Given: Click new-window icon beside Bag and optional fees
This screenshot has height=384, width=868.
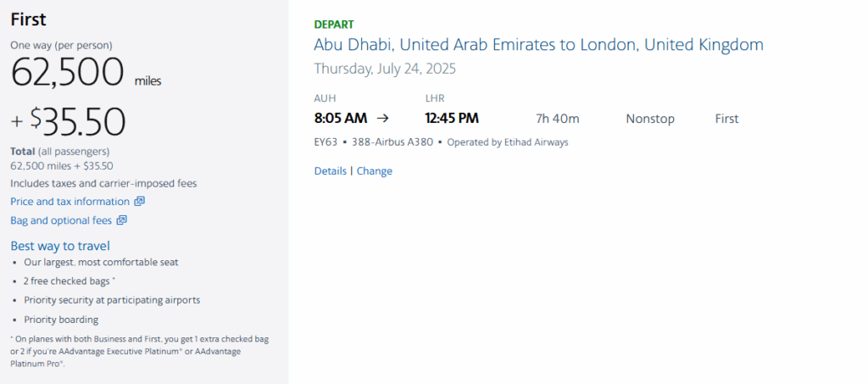Looking at the screenshot, I should click(121, 220).
